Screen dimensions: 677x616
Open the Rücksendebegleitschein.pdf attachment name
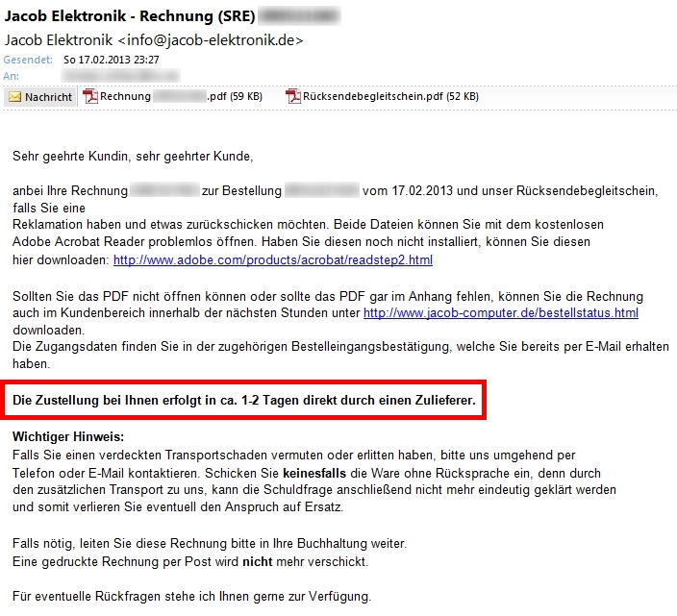pyautogui.click(x=390, y=97)
